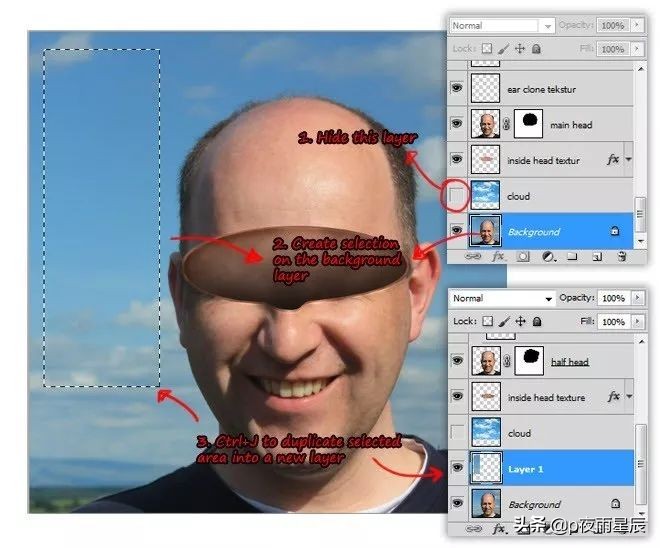The image size is (660, 548).
Task: Hide the highlighted Background layer
Action: (457, 230)
